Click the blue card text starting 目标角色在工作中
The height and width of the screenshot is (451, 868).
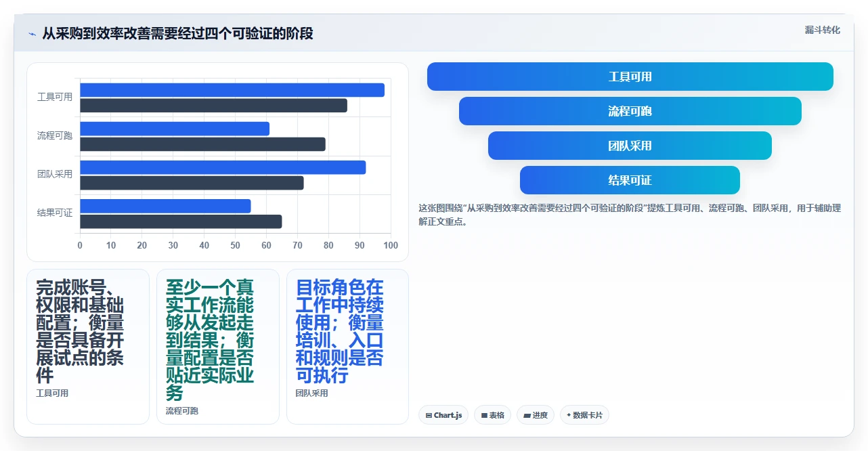click(340, 331)
